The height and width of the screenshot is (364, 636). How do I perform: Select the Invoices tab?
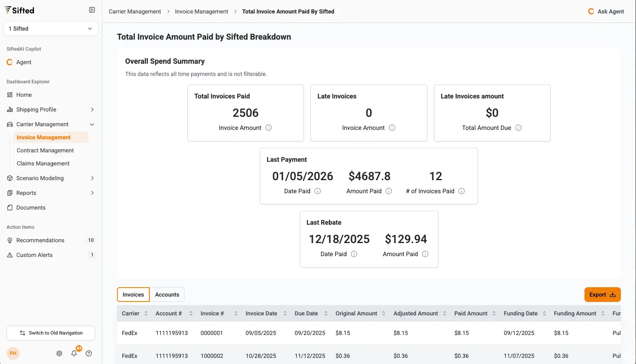(x=133, y=294)
